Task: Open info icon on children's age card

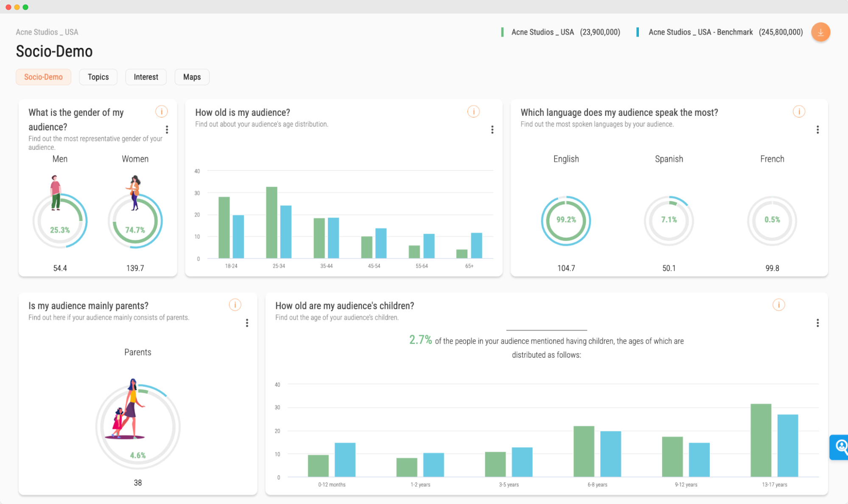Action: coord(778,305)
